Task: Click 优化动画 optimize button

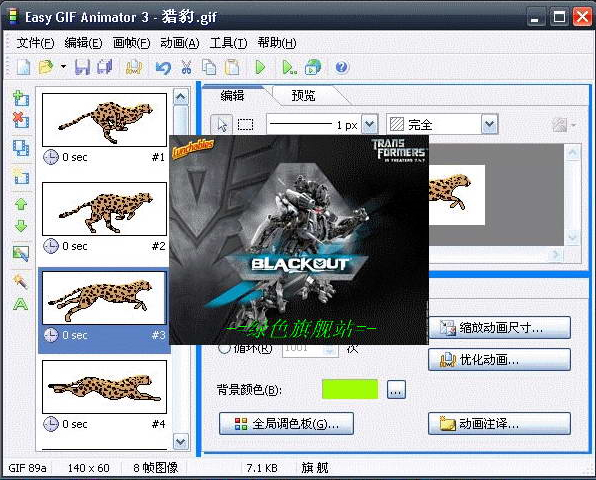Action: click(x=499, y=359)
